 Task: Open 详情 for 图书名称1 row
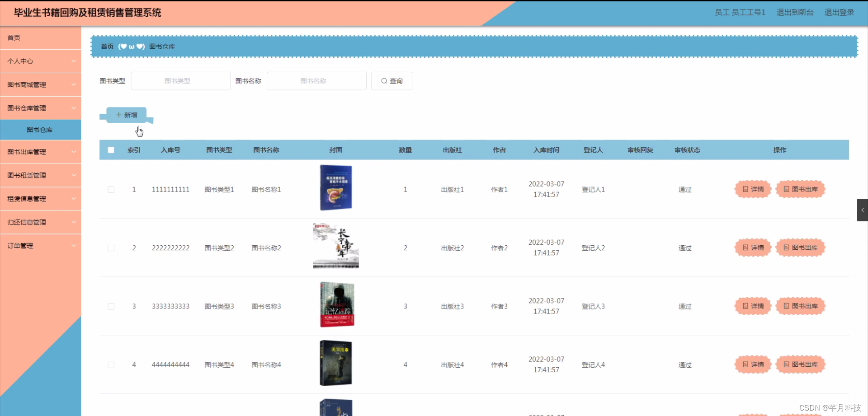(752, 189)
